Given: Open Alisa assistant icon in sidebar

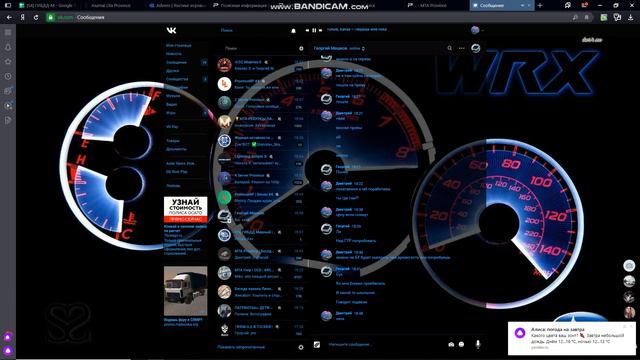Looking at the screenshot, I should 8,351.
